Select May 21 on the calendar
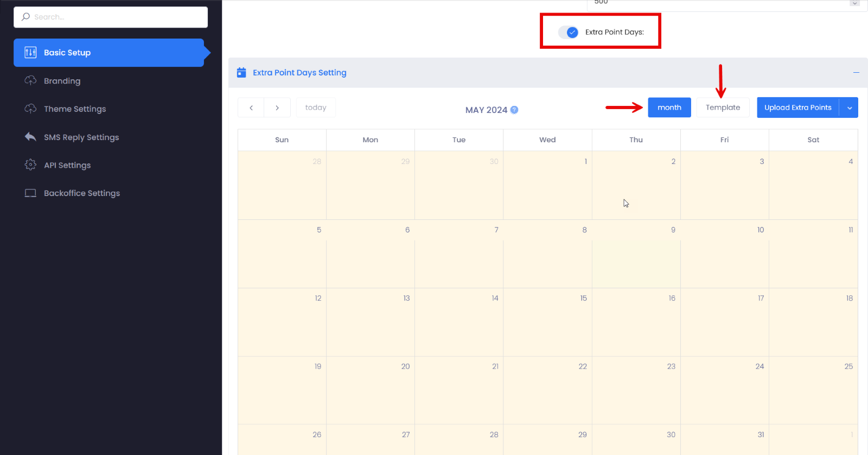Image resolution: width=868 pixels, height=455 pixels. point(459,390)
